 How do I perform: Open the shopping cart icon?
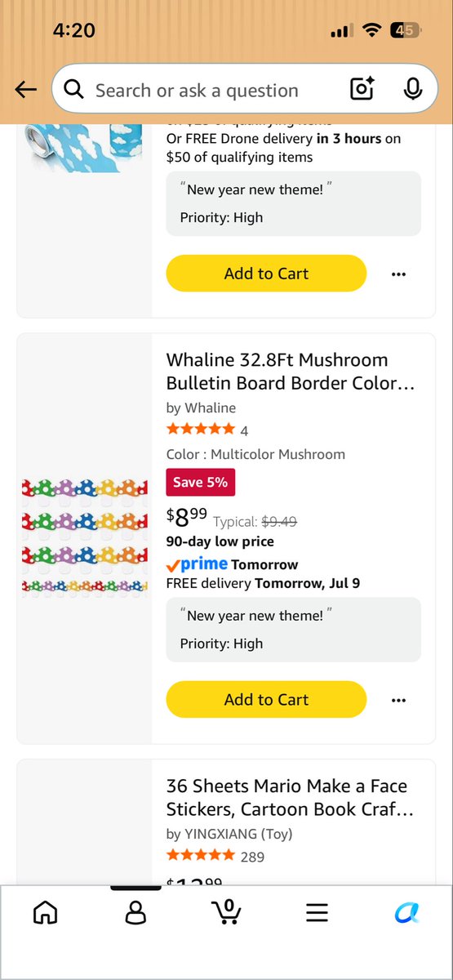pos(226,911)
